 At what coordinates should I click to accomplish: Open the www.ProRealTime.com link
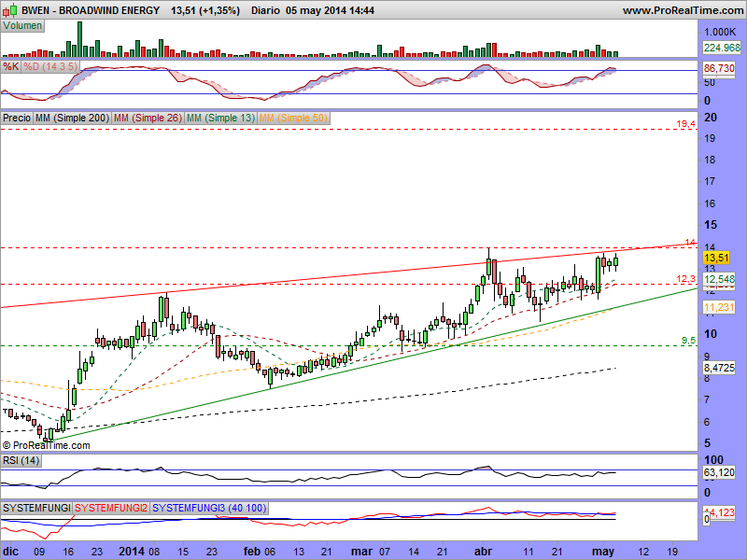[x=683, y=10]
